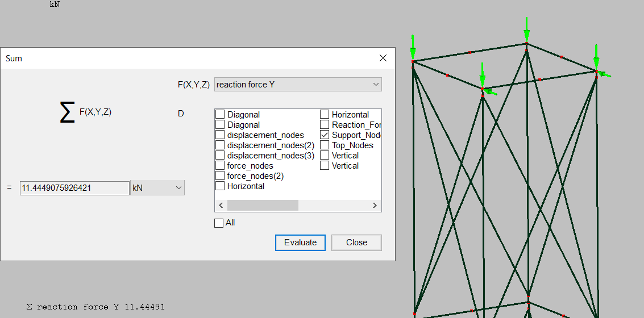644x318 pixels.
Task: Check the displacement_nodes(3) checkbox
Action: click(220, 156)
